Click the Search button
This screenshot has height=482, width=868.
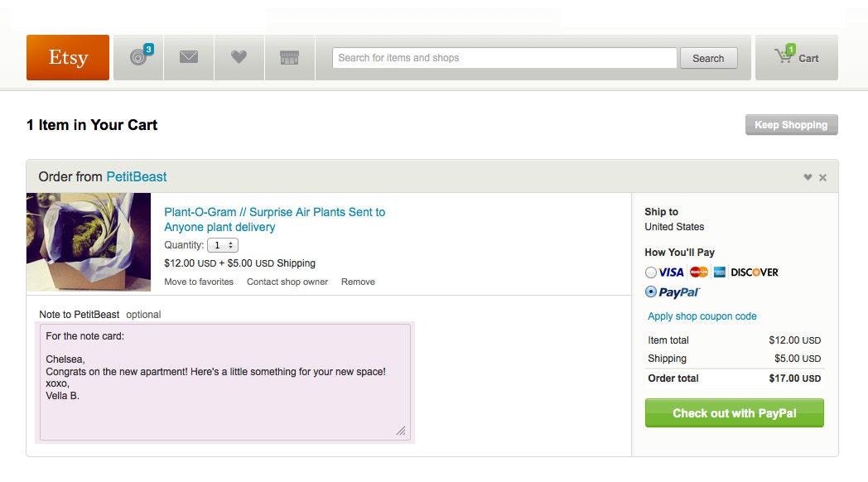click(x=708, y=58)
